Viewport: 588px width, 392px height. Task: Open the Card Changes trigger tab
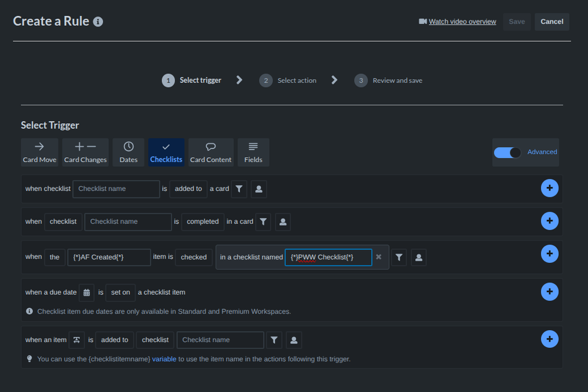(85, 152)
